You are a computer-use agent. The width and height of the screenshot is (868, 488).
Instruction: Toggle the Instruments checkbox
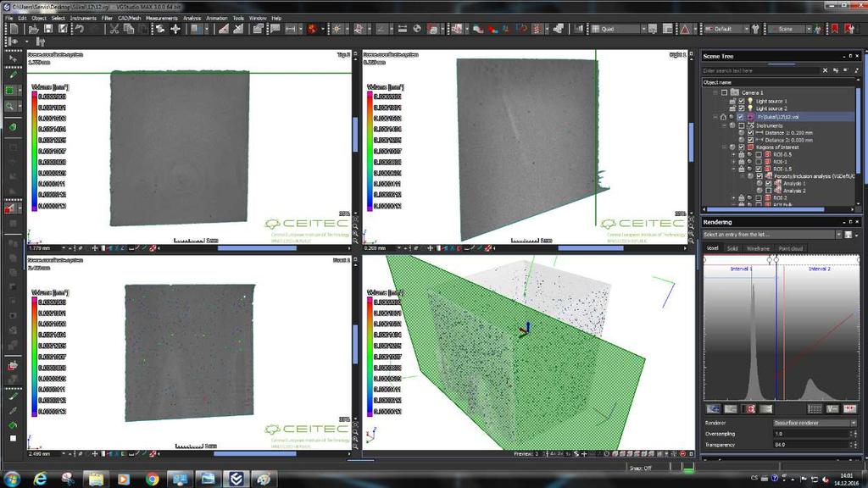741,125
